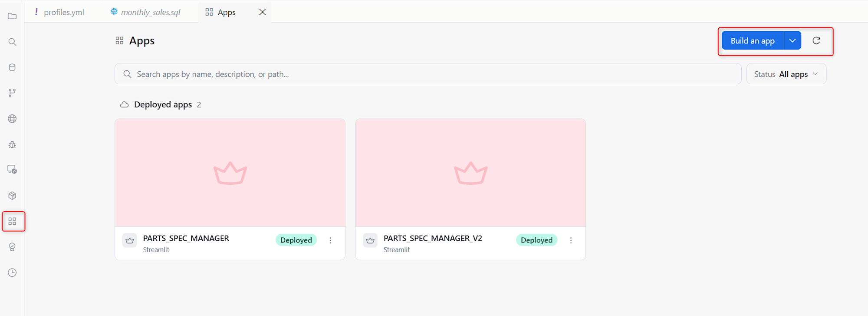Open the package cube icon in sidebar
The image size is (868, 316).
(x=12, y=196)
